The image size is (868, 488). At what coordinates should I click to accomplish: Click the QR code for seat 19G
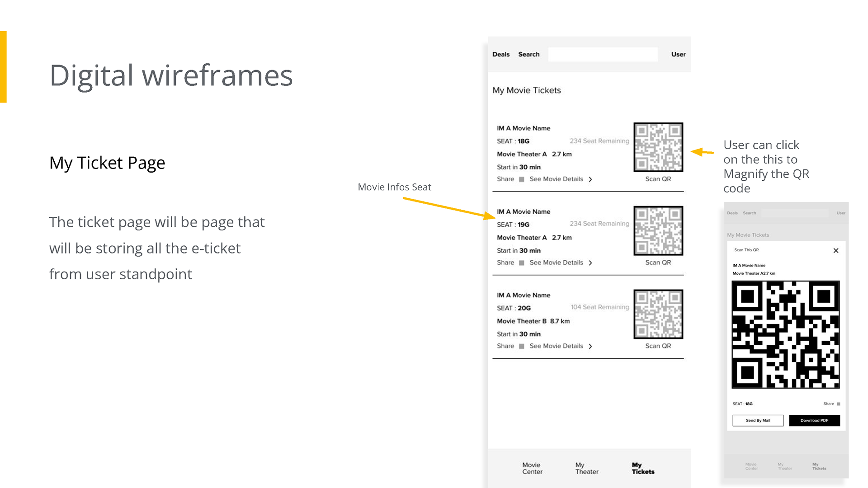click(658, 231)
